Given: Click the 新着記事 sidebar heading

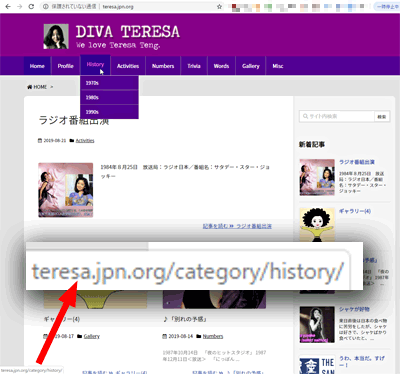Looking at the screenshot, I should [x=312, y=144].
